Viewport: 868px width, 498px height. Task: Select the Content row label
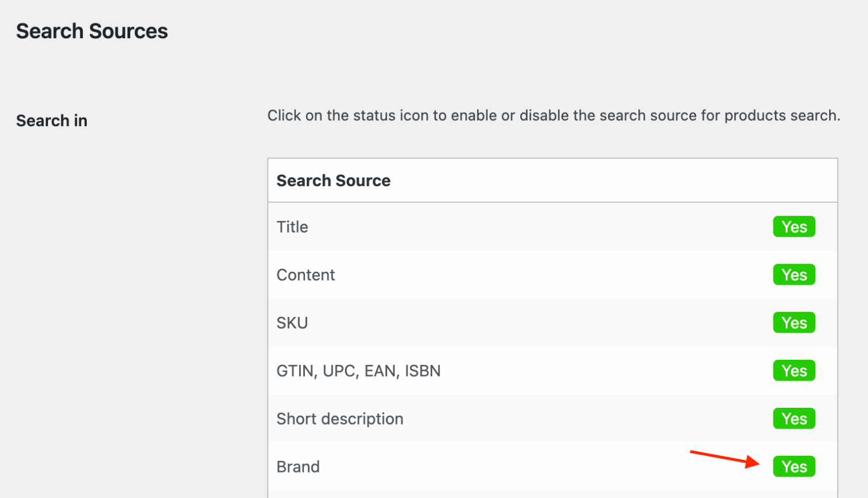pyautogui.click(x=306, y=275)
